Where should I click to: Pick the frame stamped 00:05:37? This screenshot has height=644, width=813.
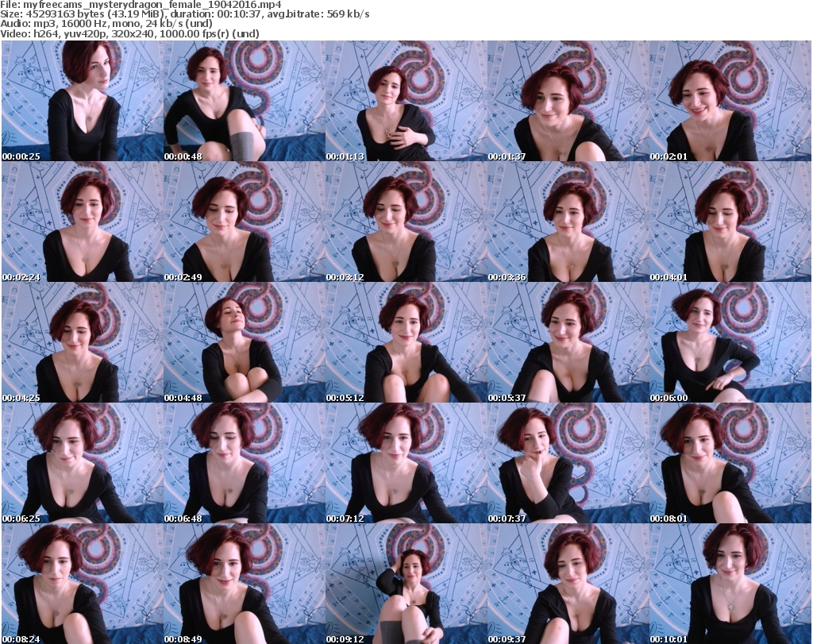[x=568, y=343]
